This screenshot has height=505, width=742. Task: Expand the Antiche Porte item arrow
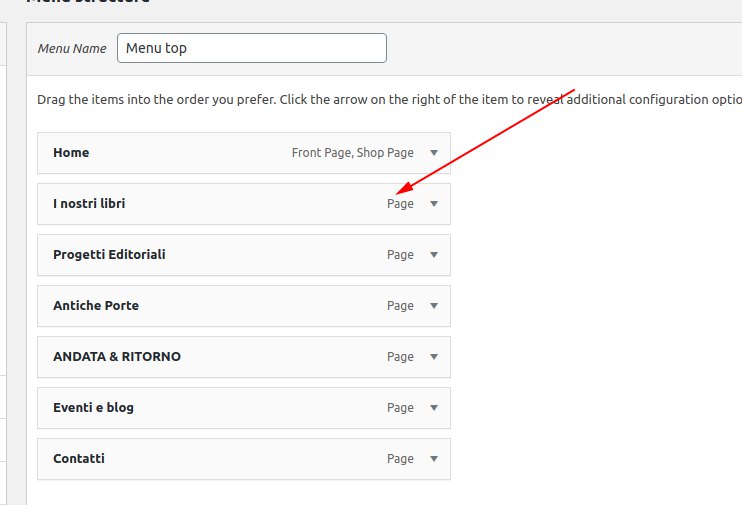434,306
